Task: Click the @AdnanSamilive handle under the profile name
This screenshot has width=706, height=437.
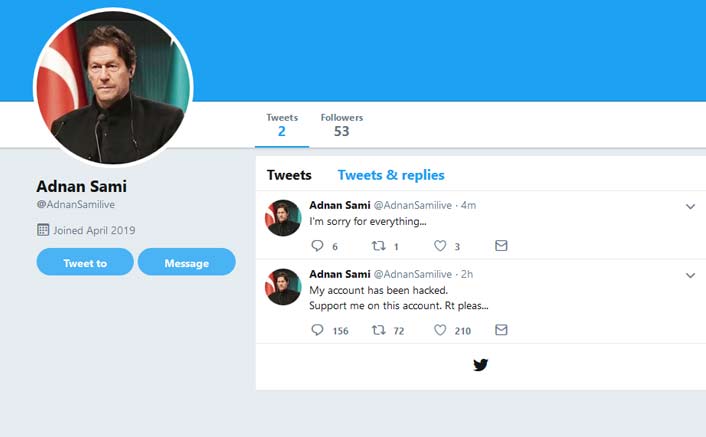Action: click(77, 205)
